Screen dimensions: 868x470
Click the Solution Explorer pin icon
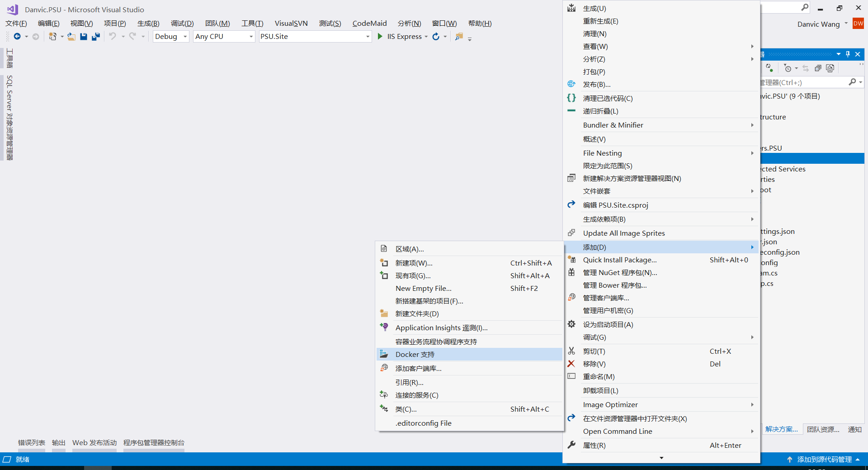(x=848, y=54)
